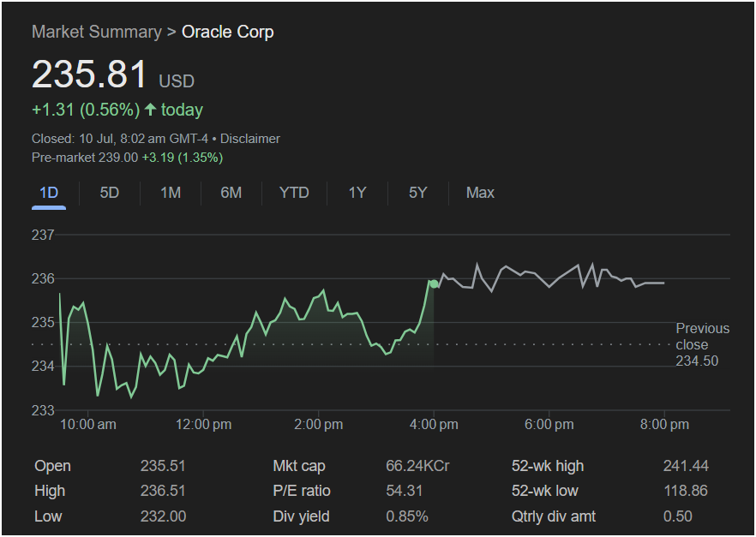Click the 12:00 pm axis label
Viewport: 756px width, 537px height.
tap(203, 425)
